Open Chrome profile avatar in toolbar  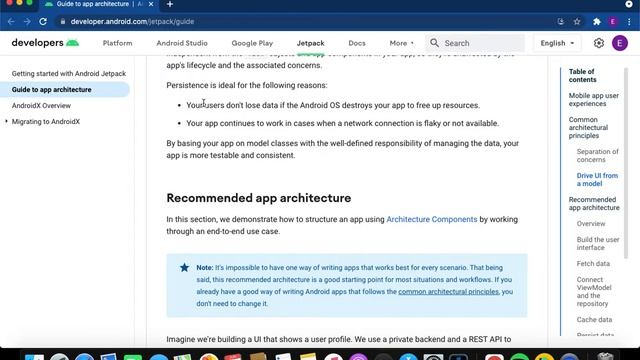click(x=613, y=22)
